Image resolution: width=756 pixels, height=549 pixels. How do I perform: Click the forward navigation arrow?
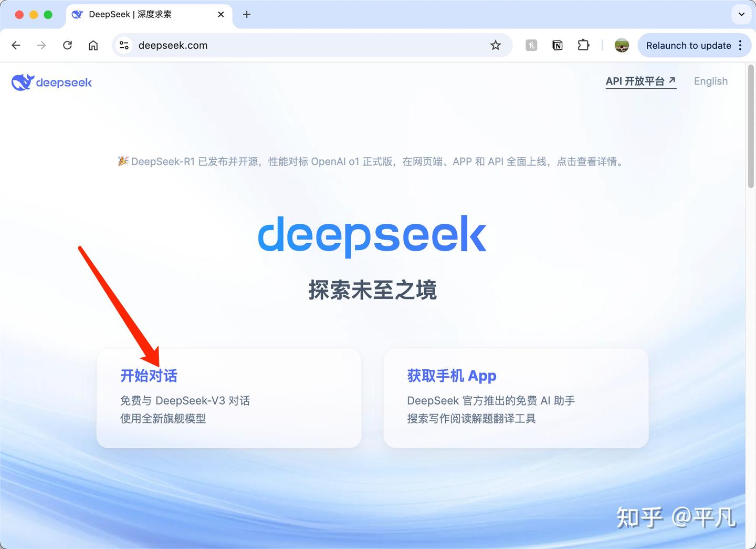(x=41, y=45)
